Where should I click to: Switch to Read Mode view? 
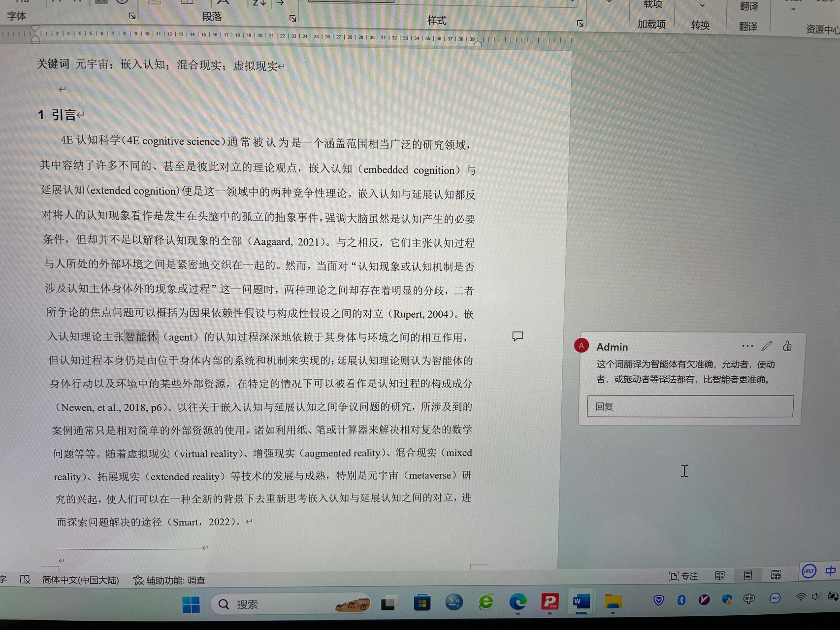pos(719,575)
